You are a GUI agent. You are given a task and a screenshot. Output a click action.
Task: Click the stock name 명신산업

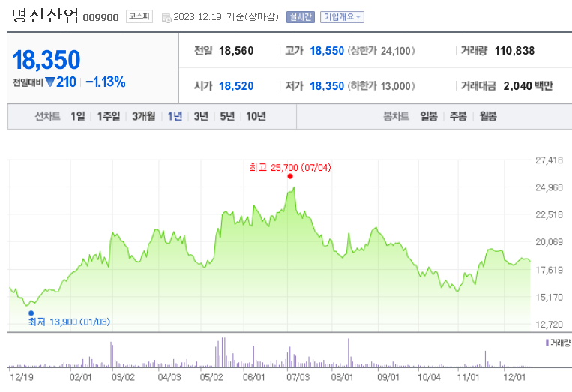(x=45, y=16)
